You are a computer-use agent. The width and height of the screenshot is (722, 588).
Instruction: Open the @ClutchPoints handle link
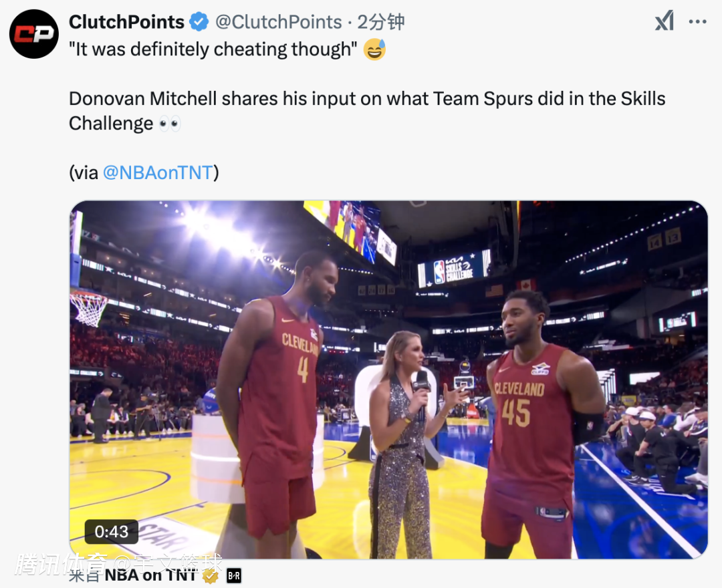pyautogui.click(x=279, y=21)
